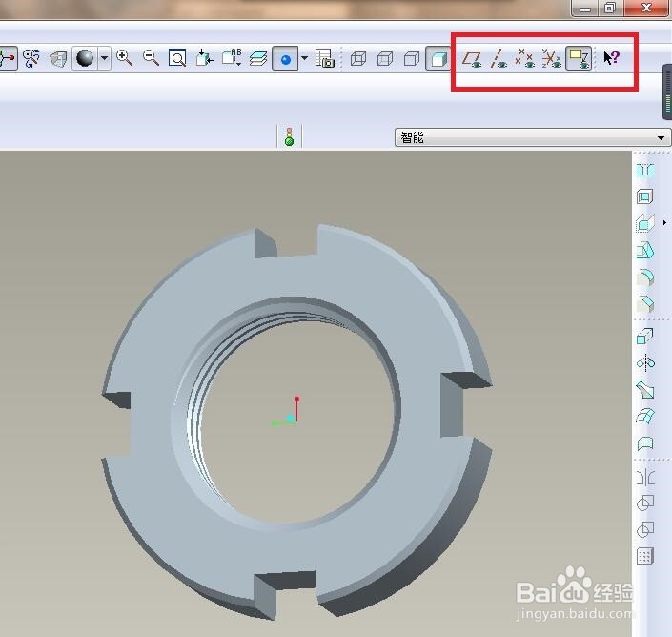Viewport: 672px width, 637px height.
Task: Select the Extrude tool
Action: coord(645,336)
